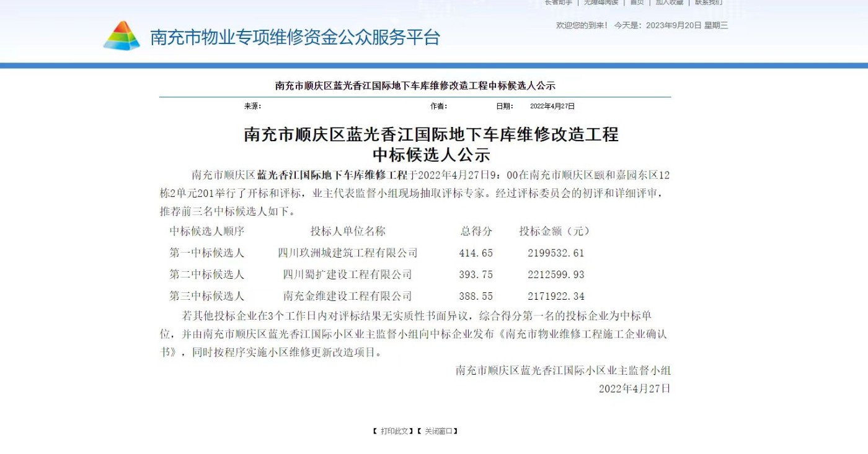Click the 来源： label

[x=253, y=107]
